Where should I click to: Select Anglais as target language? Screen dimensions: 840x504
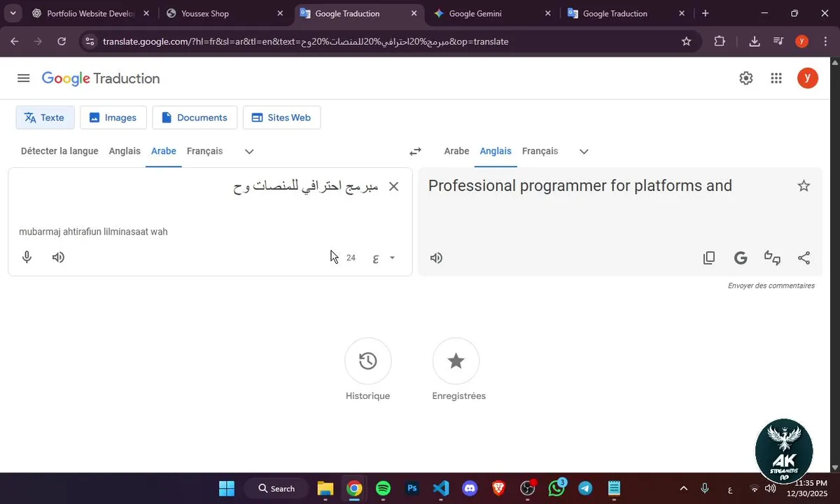point(496,151)
